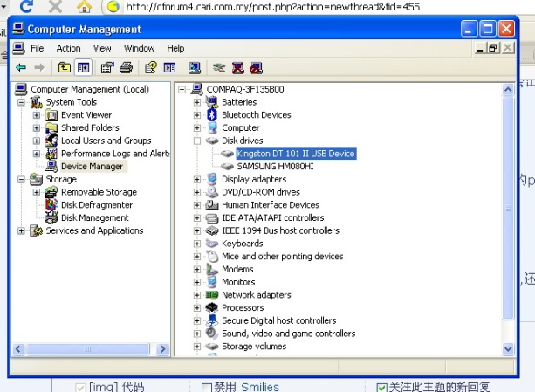Screen dimensions: 535x392
Task: Select Device Manager in the tree
Action: (93, 167)
